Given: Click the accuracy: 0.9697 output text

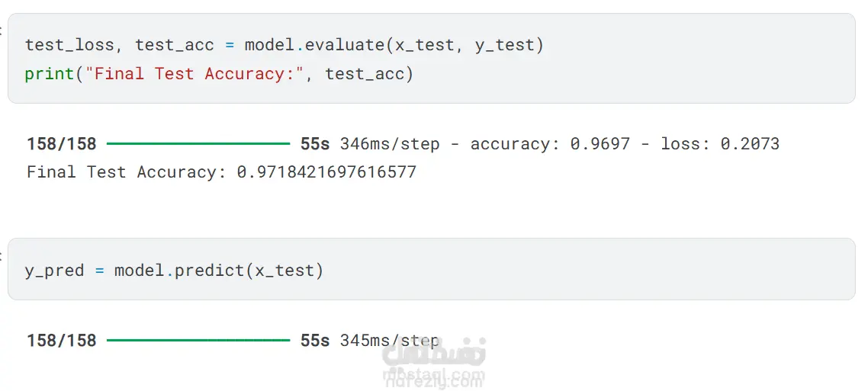Looking at the screenshot, I should pyautogui.click(x=550, y=144).
